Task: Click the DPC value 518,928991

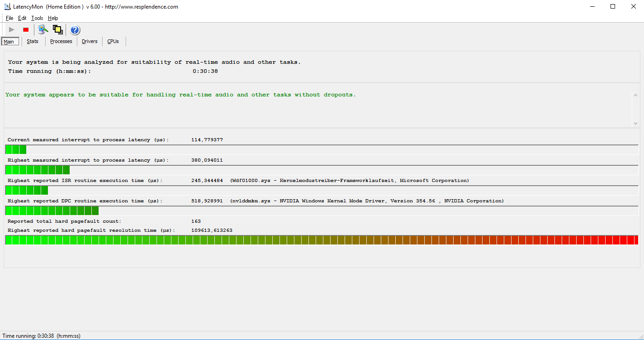Action: (x=207, y=201)
